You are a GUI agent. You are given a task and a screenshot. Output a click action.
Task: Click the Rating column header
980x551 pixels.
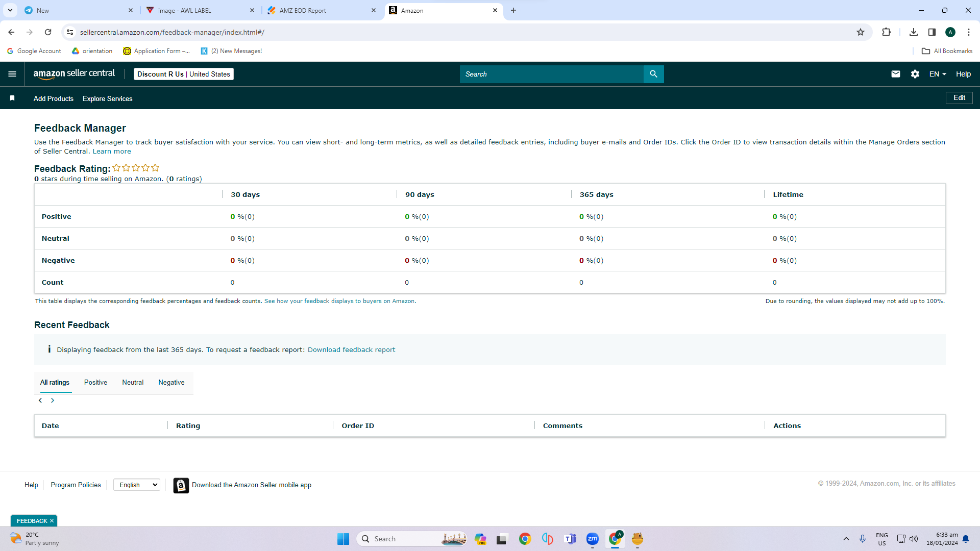188,426
